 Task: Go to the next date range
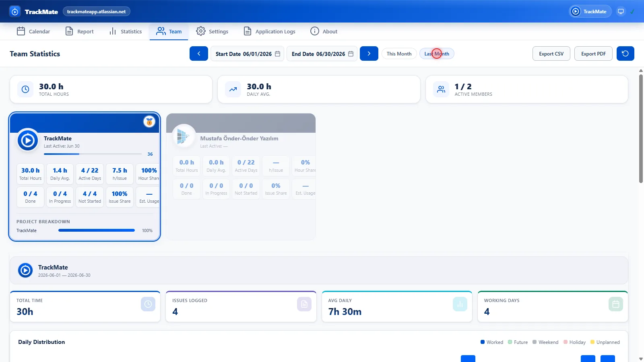pos(369,53)
